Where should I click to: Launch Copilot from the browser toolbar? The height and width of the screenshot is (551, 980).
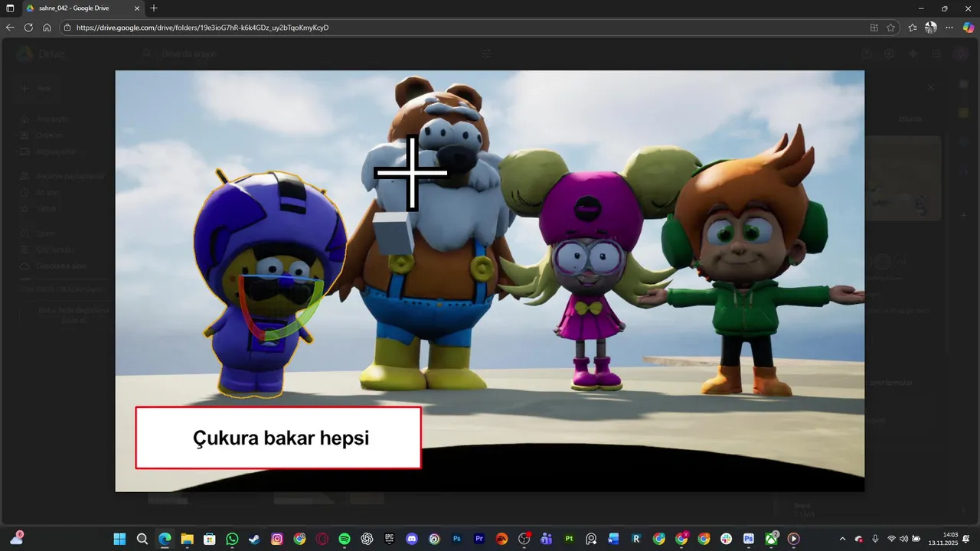coord(969,28)
